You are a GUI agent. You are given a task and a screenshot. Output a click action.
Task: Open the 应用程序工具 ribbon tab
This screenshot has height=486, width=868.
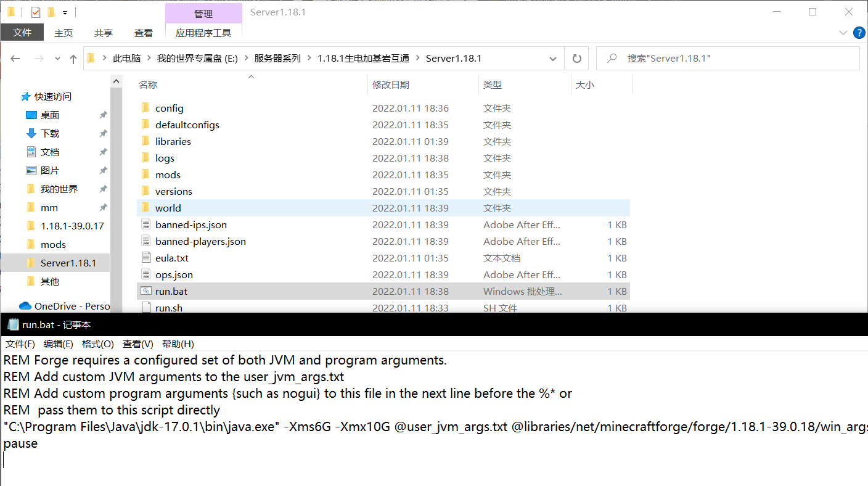pyautogui.click(x=203, y=33)
